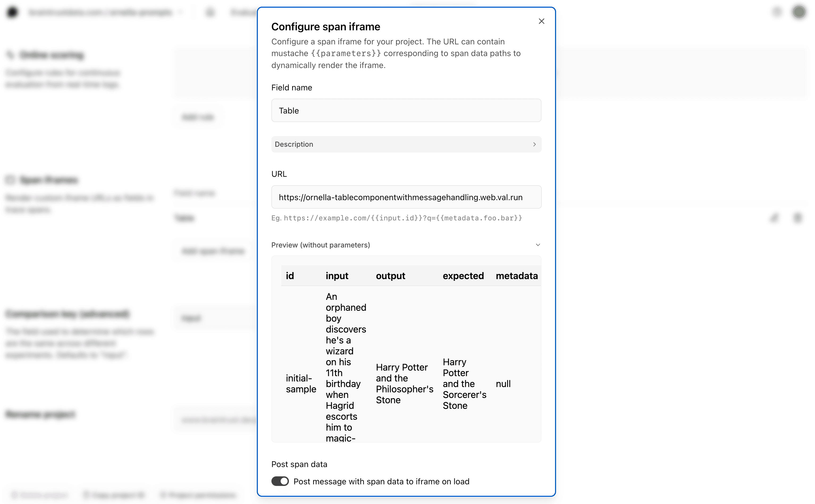
Task: Click the settings icon in the top toolbar
Action: [777, 12]
